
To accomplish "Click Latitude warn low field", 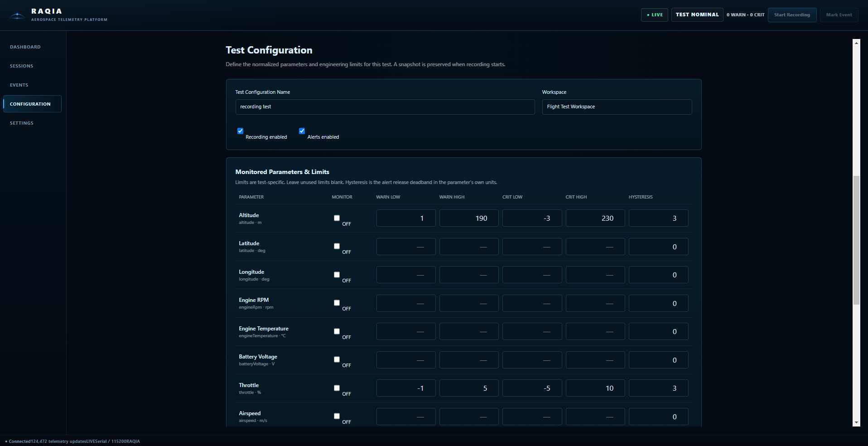I will 406,247.
